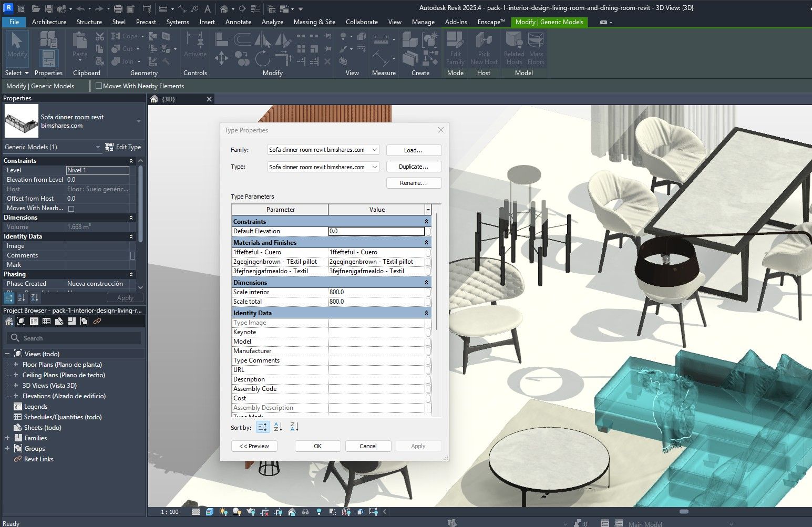Switch to the Architecture ribbon tab
This screenshot has width=812, height=527.
click(49, 22)
